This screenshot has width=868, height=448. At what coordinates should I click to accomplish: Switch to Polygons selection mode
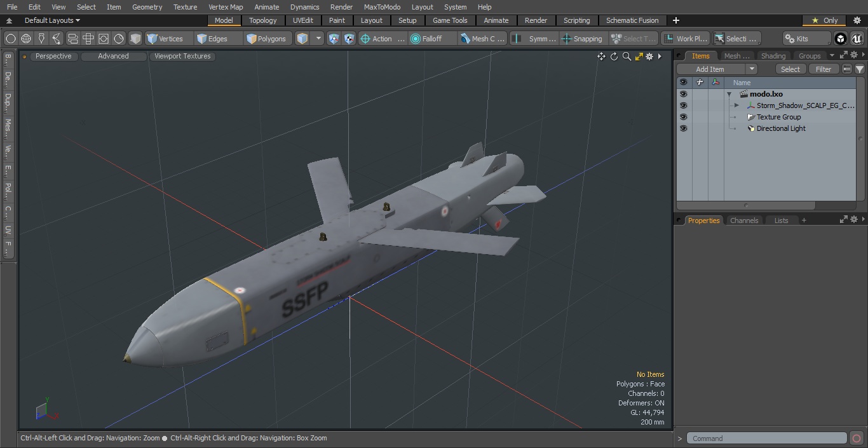[x=268, y=39]
